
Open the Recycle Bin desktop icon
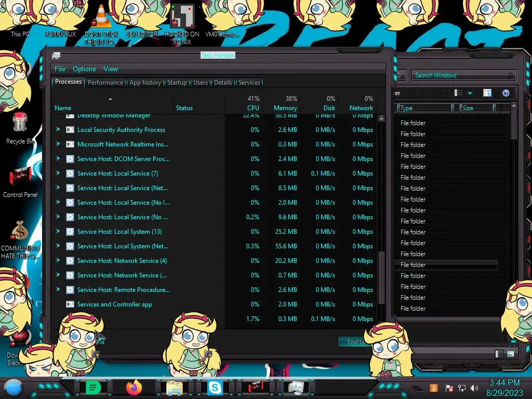(x=20, y=128)
